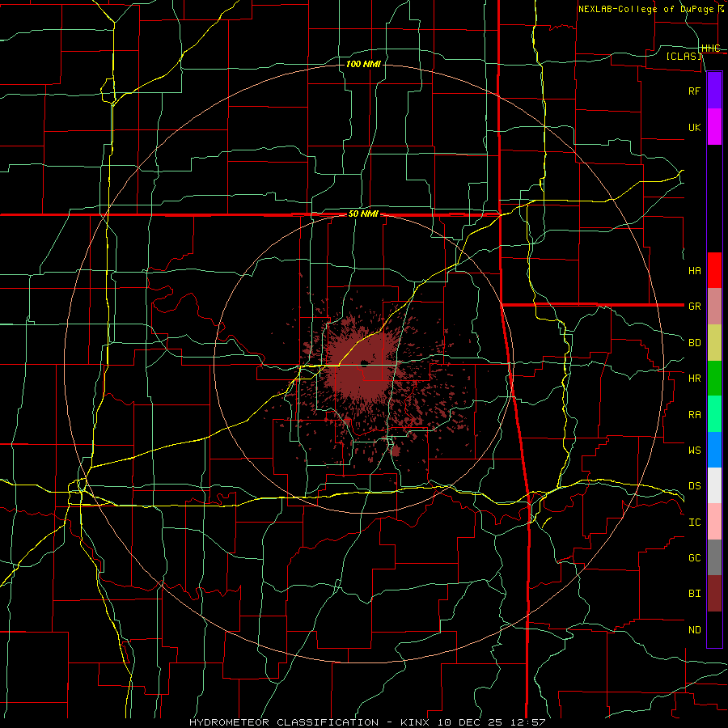Click the BD legend label
The height and width of the screenshot is (728, 728).
coord(695,343)
